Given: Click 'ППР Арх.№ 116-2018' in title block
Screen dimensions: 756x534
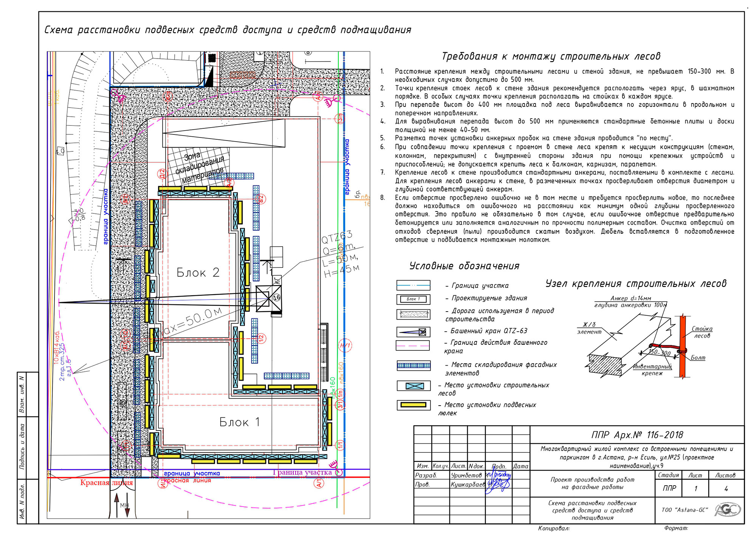Looking at the screenshot, I should [x=637, y=435].
